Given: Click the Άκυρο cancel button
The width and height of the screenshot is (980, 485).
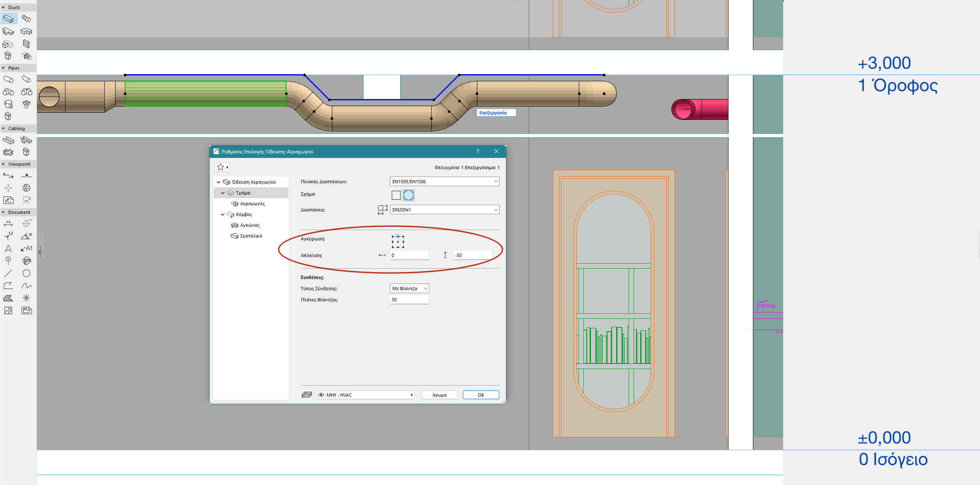Looking at the screenshot, I should tap(439, 395).
